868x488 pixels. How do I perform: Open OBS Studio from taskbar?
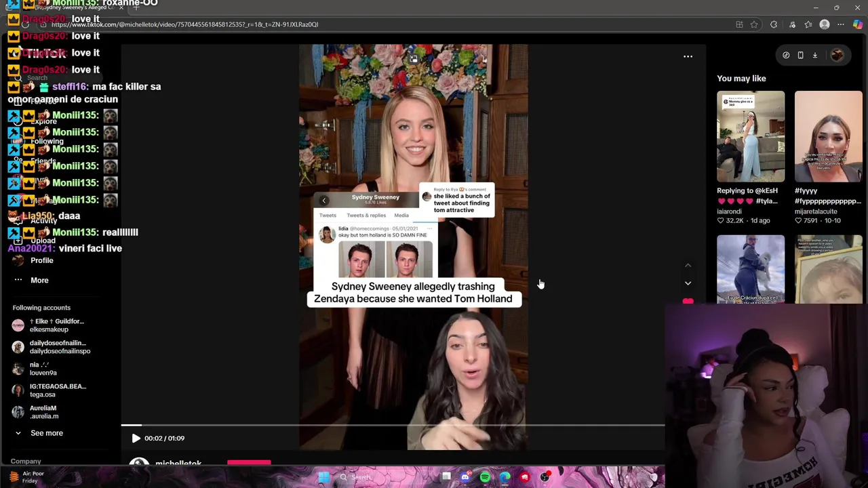pyautogui.click(x=545, y=477)
